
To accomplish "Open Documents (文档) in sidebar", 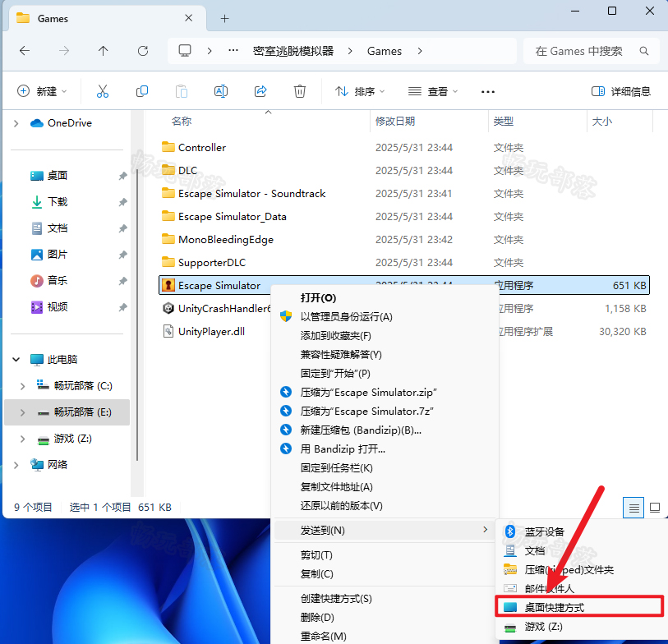I will click(x=58, y=228).
